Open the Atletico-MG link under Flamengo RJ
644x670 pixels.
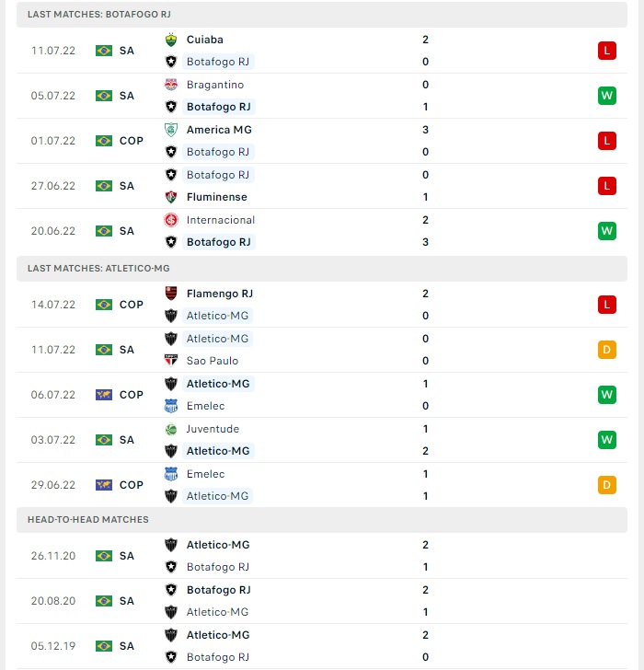tap(217, 316)
